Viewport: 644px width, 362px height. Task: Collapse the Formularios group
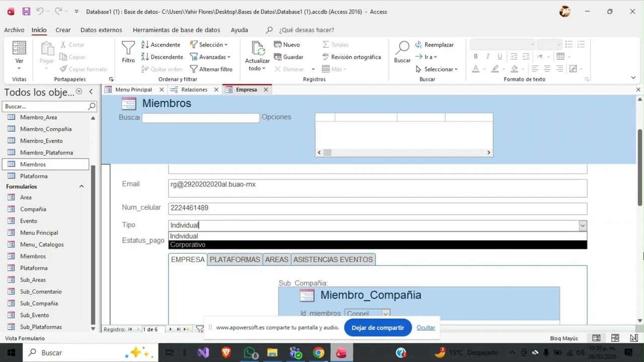pos(81,187)
